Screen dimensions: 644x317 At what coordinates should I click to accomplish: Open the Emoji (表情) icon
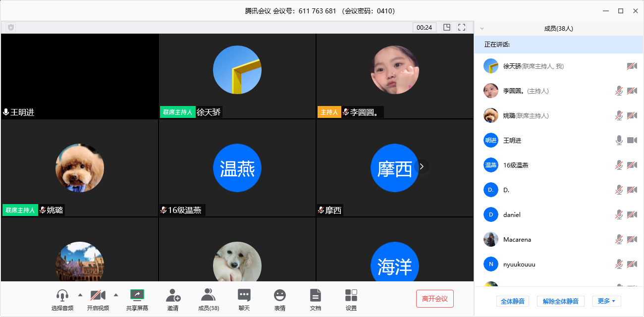click(x=280, y=296)
